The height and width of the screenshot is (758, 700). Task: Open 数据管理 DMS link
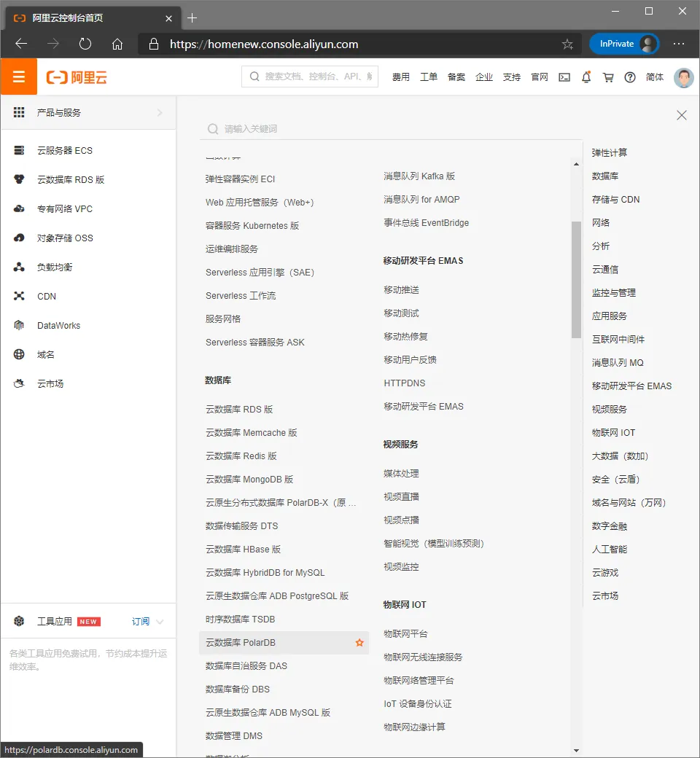point(233,735)
